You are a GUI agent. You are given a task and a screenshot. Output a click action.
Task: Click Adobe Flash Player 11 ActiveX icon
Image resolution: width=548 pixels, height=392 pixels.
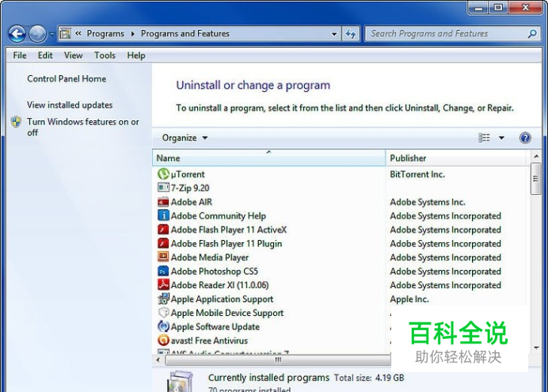pos(163,230)
